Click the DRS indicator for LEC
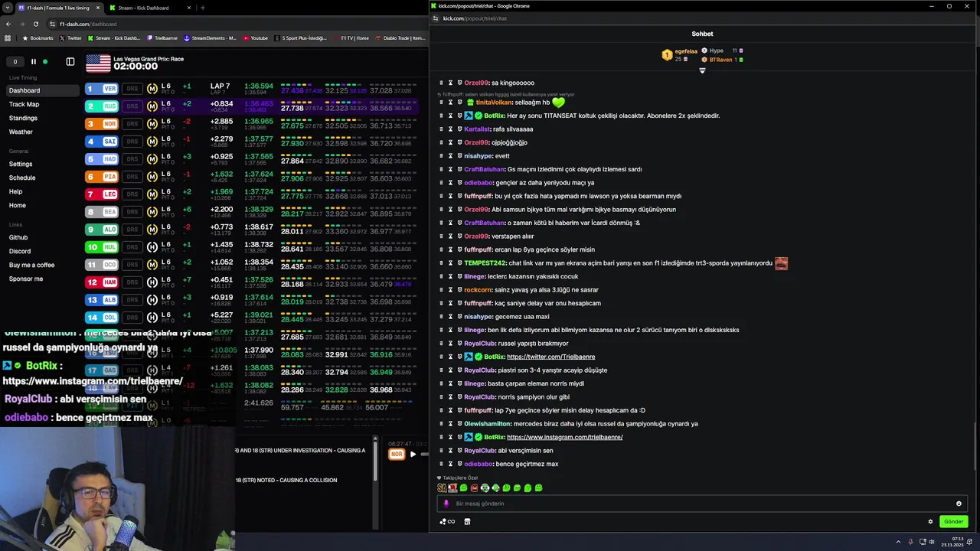 (x=132, y=194)
